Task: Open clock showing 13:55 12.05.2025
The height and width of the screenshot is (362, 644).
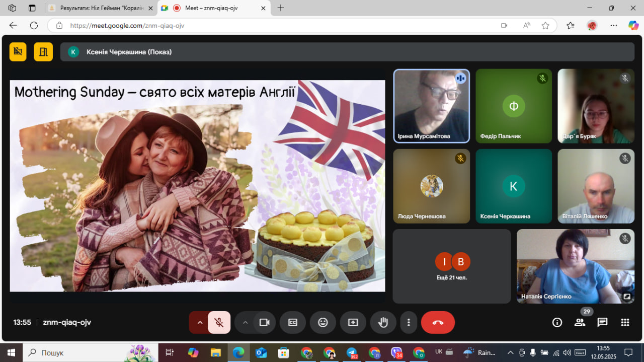Action: [603, 352]
